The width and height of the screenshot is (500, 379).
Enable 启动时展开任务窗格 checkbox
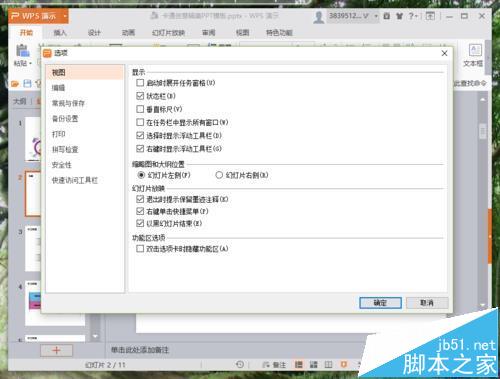tap(140, 83)
